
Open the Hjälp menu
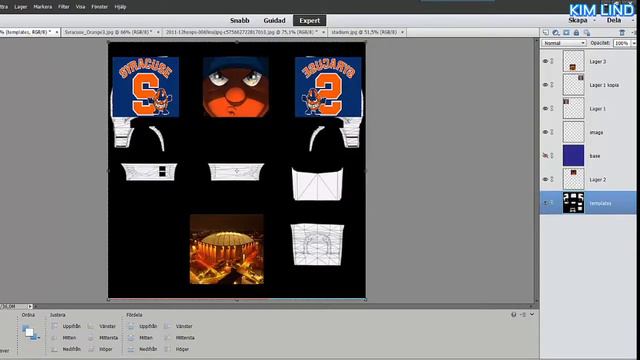click(x=120, y=7)
